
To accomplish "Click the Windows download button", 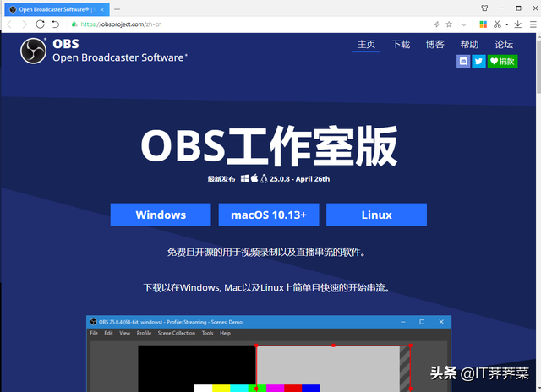I will 161,215.
